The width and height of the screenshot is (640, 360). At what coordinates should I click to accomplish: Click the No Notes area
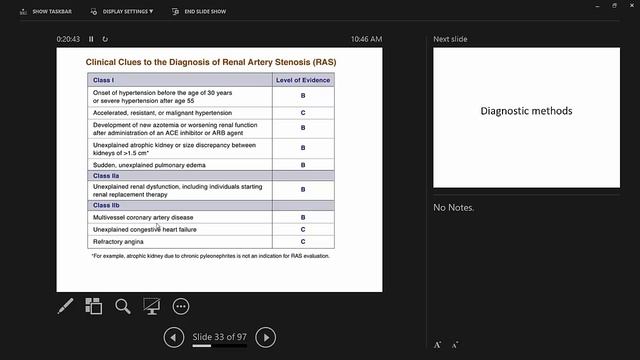tap(453, 207)
